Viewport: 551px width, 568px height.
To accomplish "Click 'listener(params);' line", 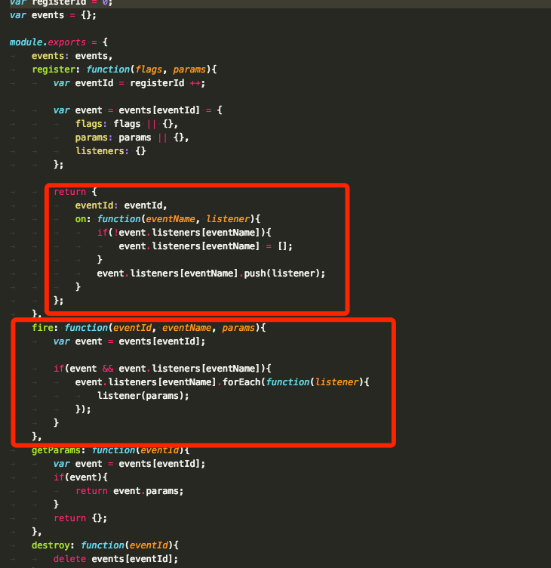I will 143,396.
